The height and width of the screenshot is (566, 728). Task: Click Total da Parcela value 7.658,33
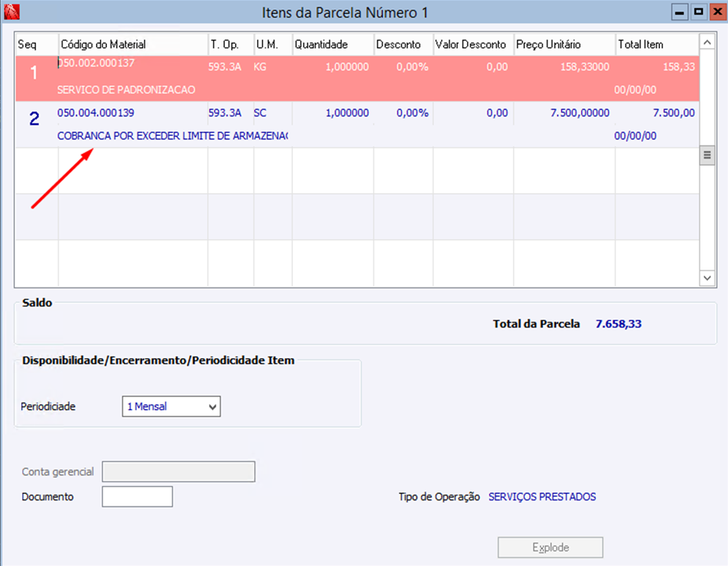[x=619, y=324]
